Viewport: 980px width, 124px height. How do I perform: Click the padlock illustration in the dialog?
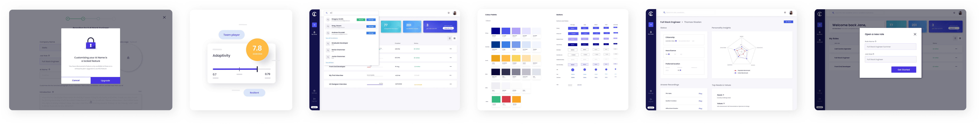[x=91, y=43]
